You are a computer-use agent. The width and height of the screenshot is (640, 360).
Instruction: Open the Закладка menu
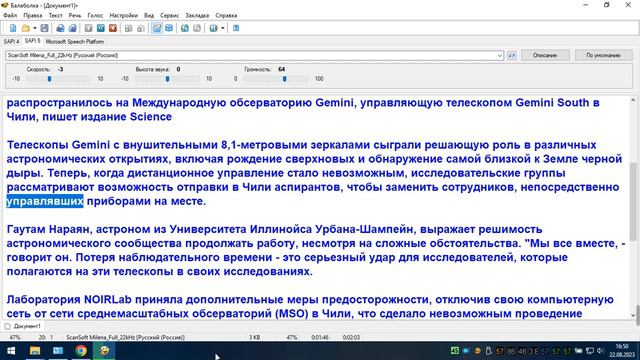(x=197, y=15)
